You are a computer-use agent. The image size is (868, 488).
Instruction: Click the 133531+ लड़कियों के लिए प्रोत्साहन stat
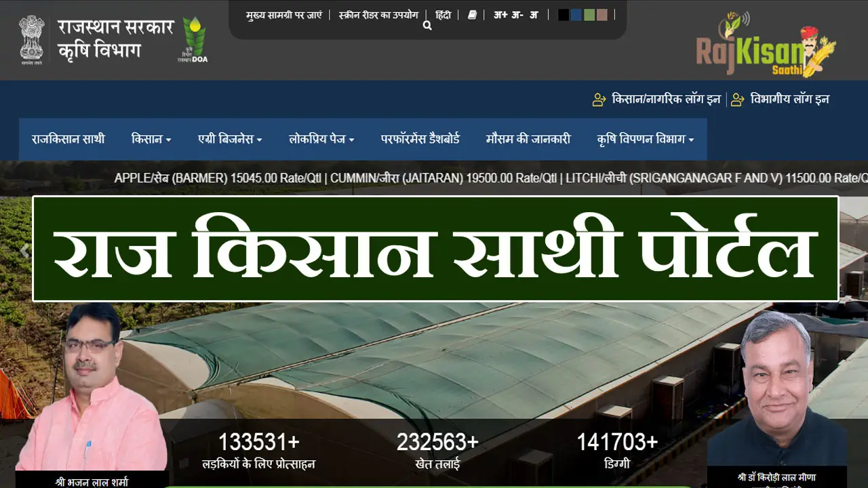(258, 451)
